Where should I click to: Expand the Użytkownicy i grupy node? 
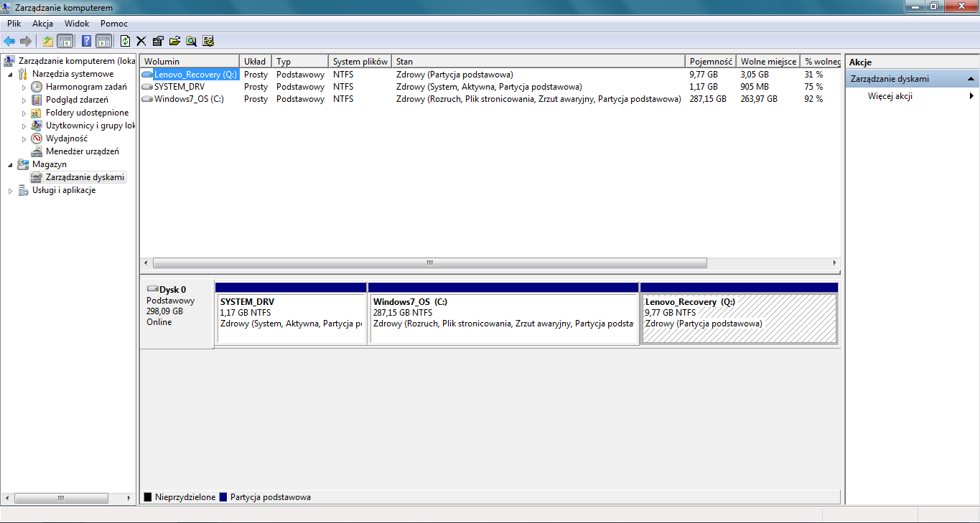(x=24, y=126)
